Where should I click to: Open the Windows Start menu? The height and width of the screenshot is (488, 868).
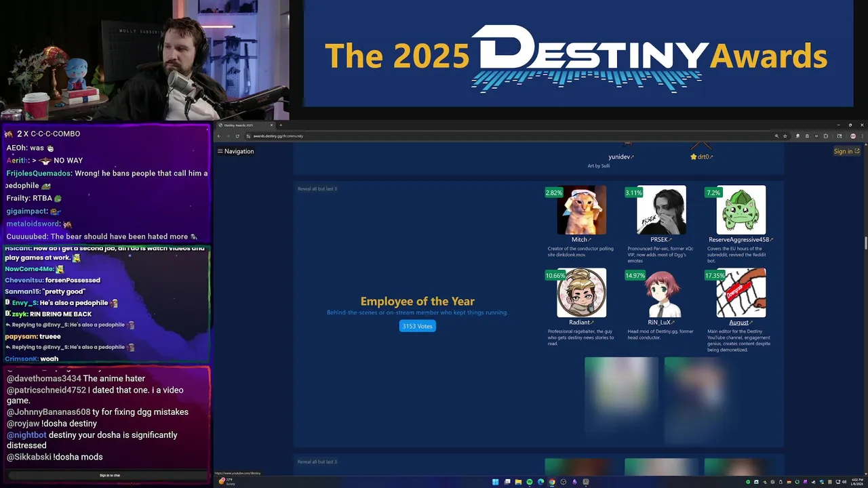click(496, 482)
